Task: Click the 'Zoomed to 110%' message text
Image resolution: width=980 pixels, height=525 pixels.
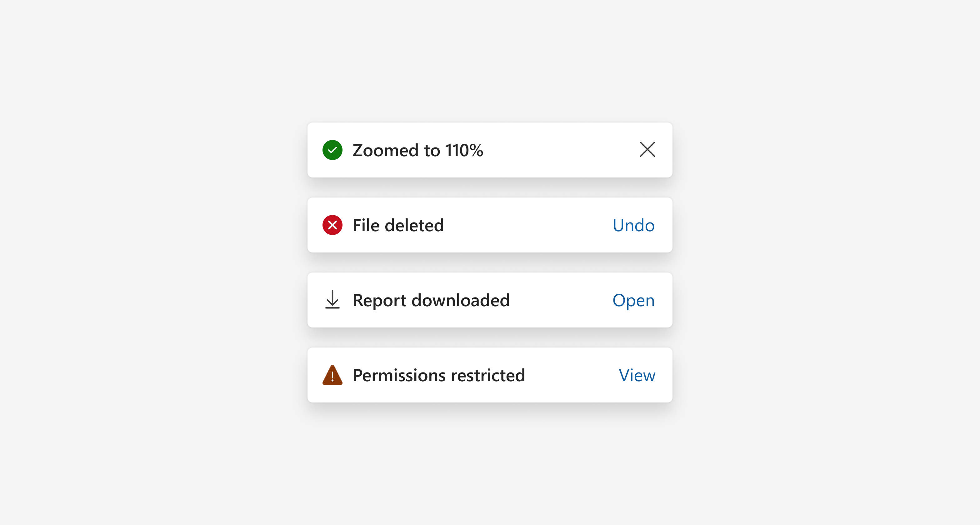Action: point(418,150)
